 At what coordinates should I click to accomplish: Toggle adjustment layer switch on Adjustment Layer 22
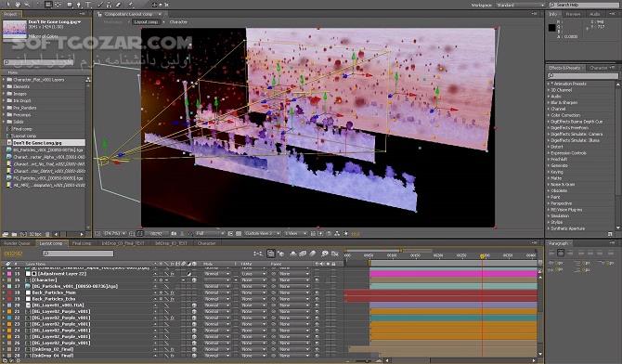tap(188, 274)
